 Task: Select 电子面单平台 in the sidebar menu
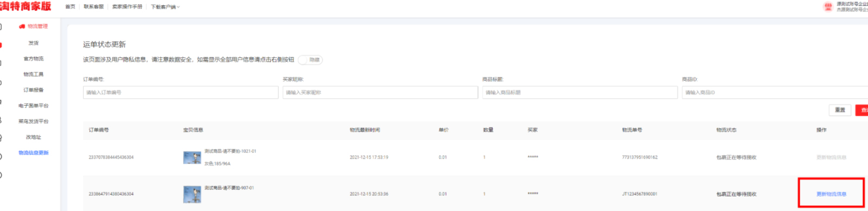point(34,106)
